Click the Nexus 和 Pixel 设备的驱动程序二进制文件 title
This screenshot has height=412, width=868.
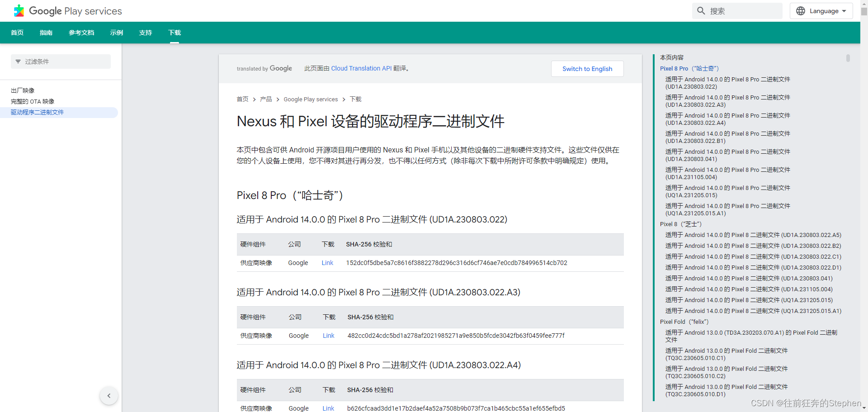click(371, 122)
